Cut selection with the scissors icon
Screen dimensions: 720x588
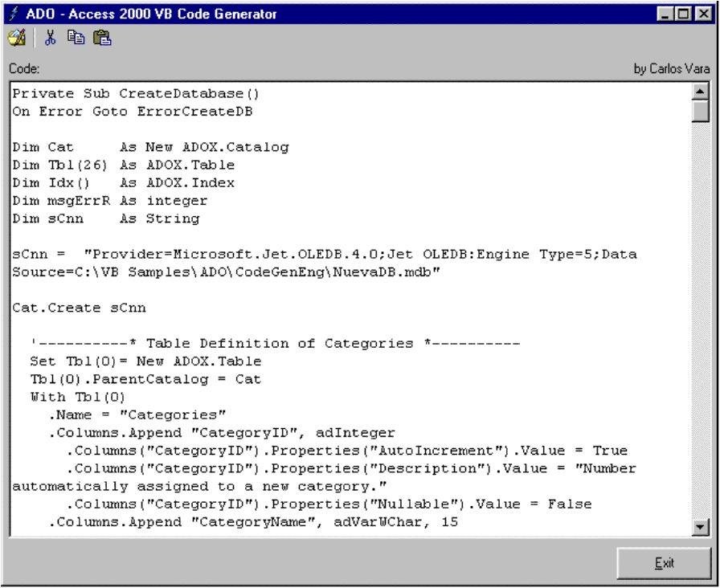(50, 38)
